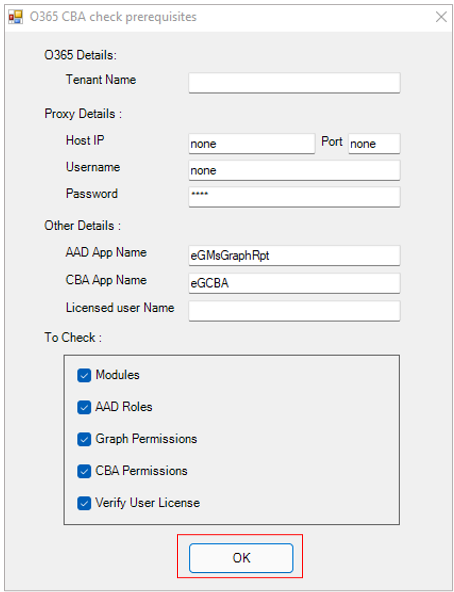Click the CBA App Name field

(x=294, y=283)
